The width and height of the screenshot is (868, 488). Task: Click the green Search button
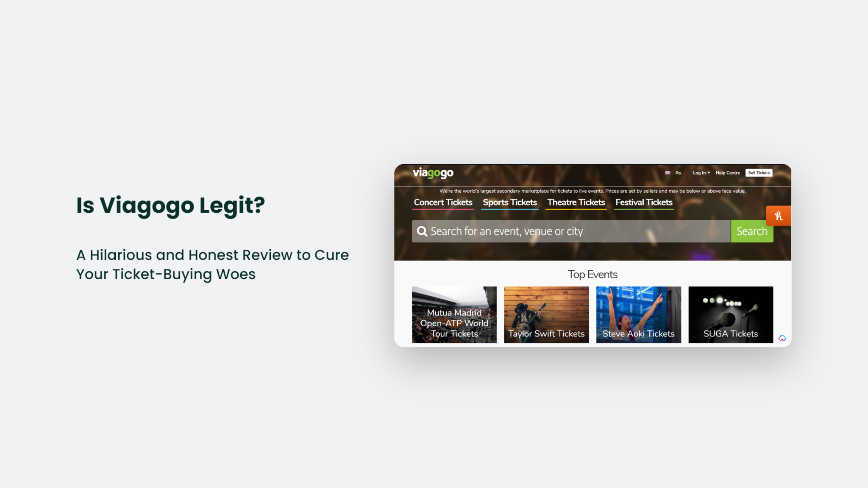coord(752,231)
